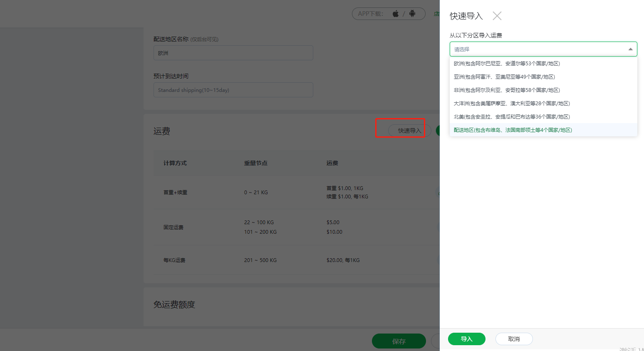The image size is (644, 351).
Task: Click the 快速导入 button in 运费 section
Action: [x=409, y=131]
